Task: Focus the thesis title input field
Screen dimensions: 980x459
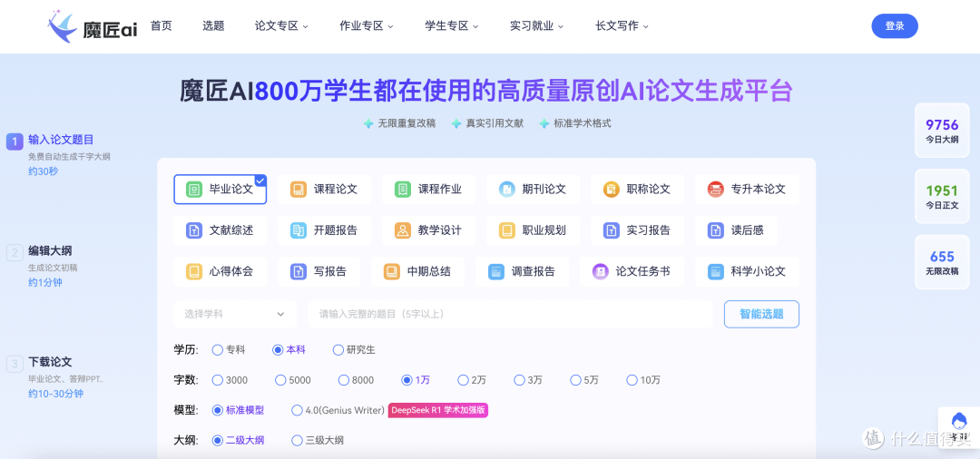Action: [510, 314]
